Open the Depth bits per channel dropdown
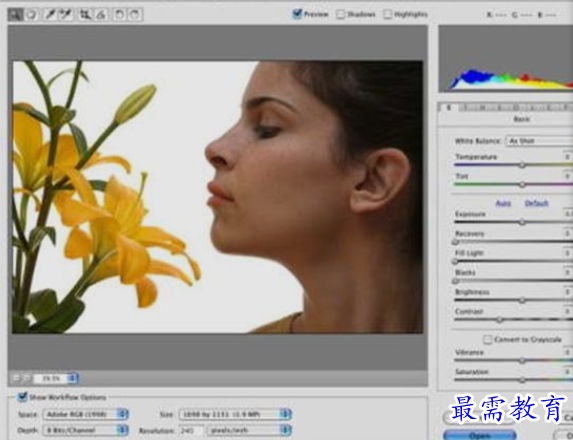This screenshot has height=440, width=573. 86,430
